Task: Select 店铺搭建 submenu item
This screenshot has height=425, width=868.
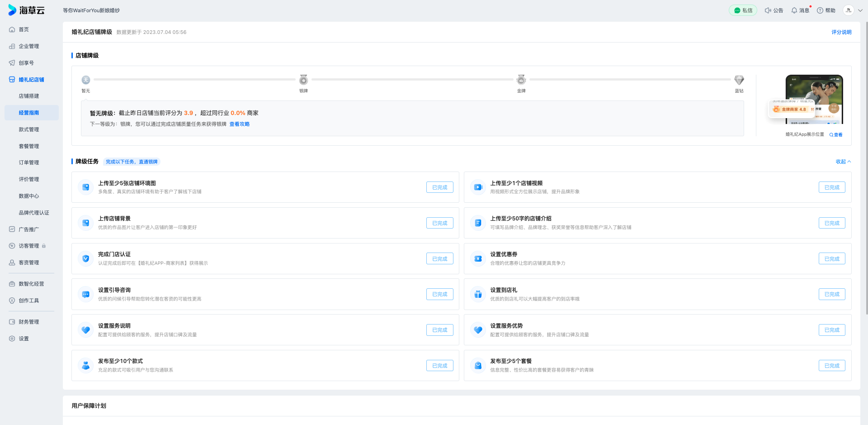Action: 29,96
